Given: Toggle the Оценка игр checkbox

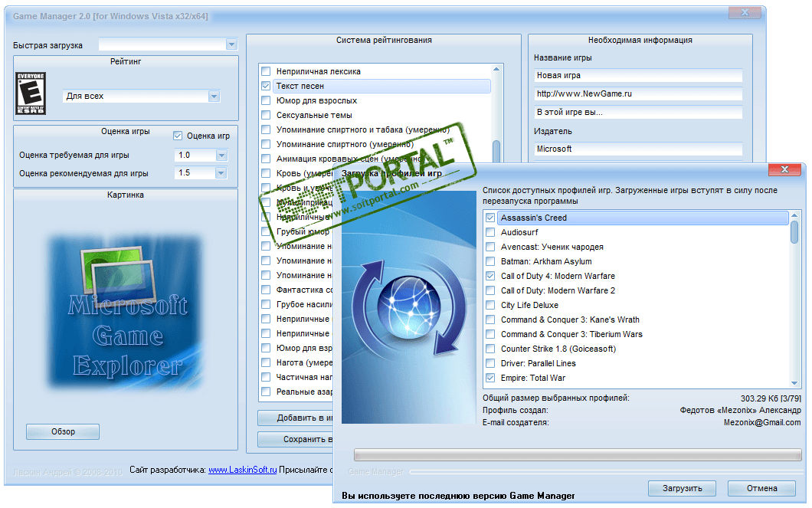Looking at the screenshot, I should [x=178, y=136].
